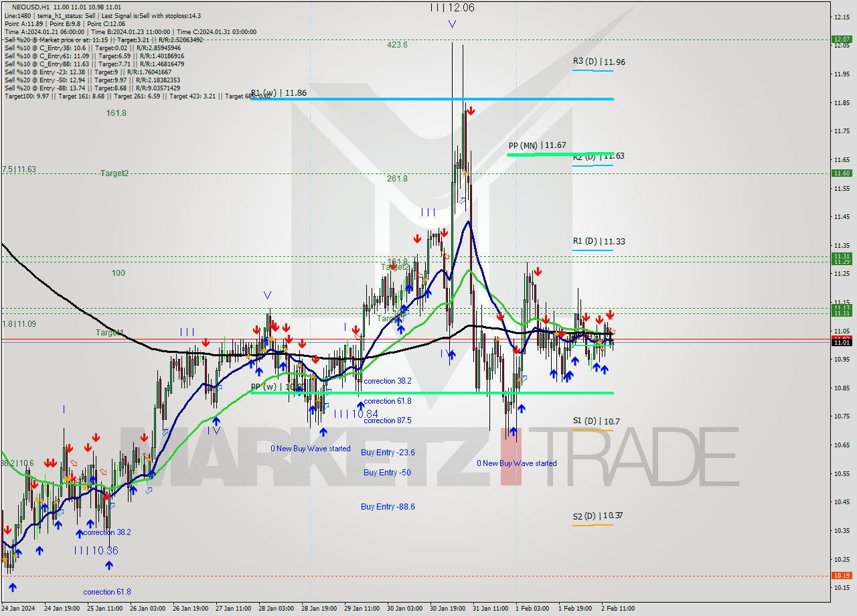Select the 'PP (MN) | 11.67' pivot label
Viewport: 857px width, 616px height.
pyautogui.click(x=537, y=145)
